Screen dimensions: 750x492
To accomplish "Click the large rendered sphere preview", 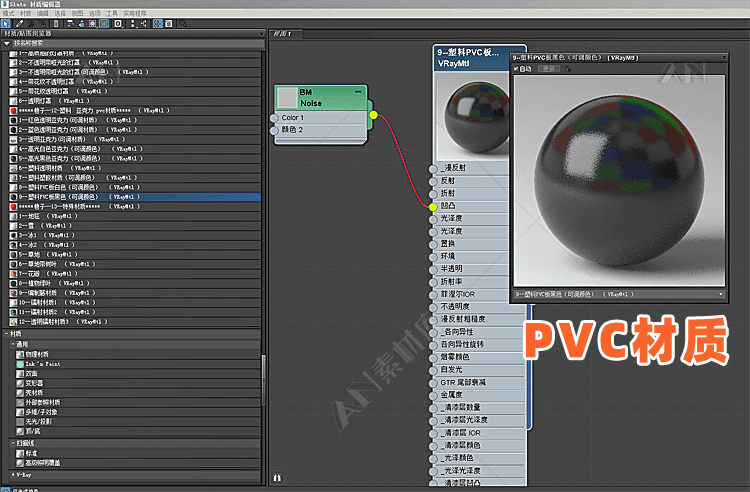I will click(619, 181).
